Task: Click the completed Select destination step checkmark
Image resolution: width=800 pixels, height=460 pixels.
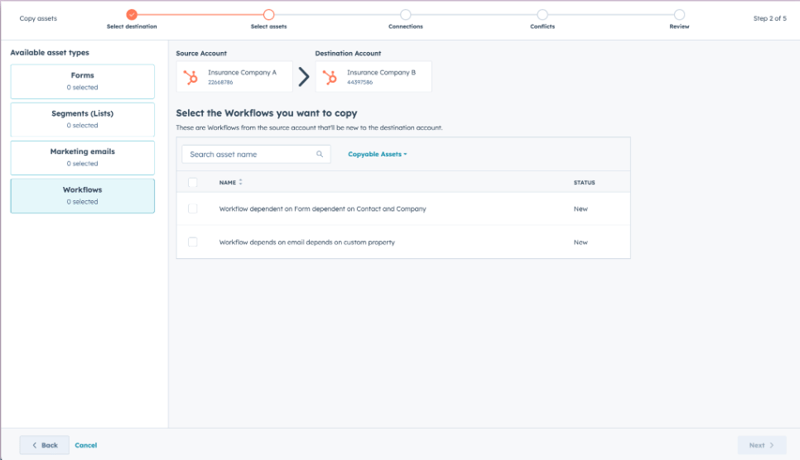Action: [x=132, y=14]
